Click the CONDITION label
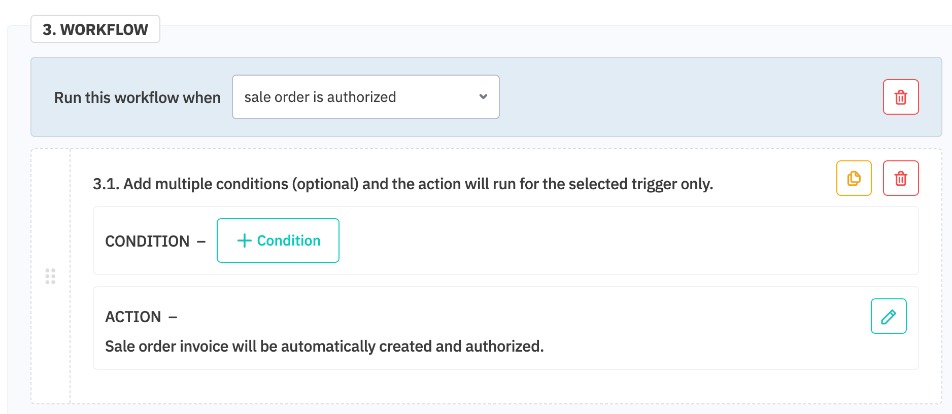This screenshot has width=952, height=414. 147,241
